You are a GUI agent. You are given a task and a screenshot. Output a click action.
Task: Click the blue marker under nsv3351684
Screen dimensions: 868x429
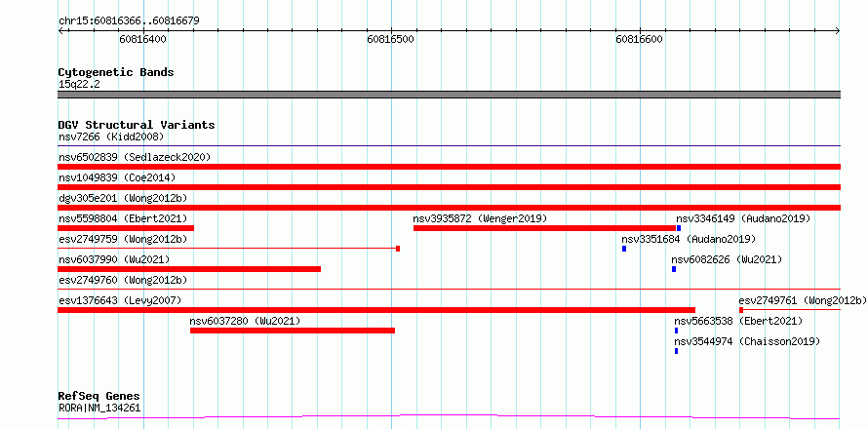coord(624,249)
